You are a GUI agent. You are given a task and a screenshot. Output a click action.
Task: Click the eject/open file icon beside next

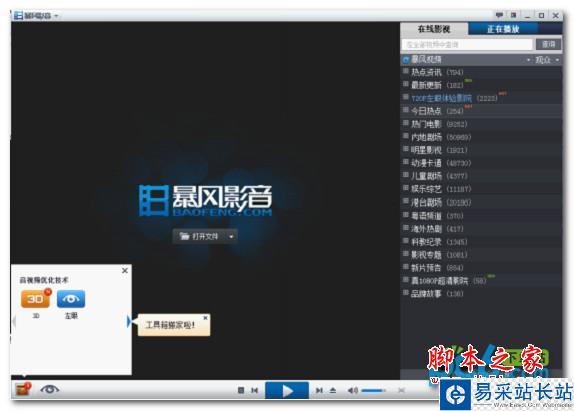[333, 391]
